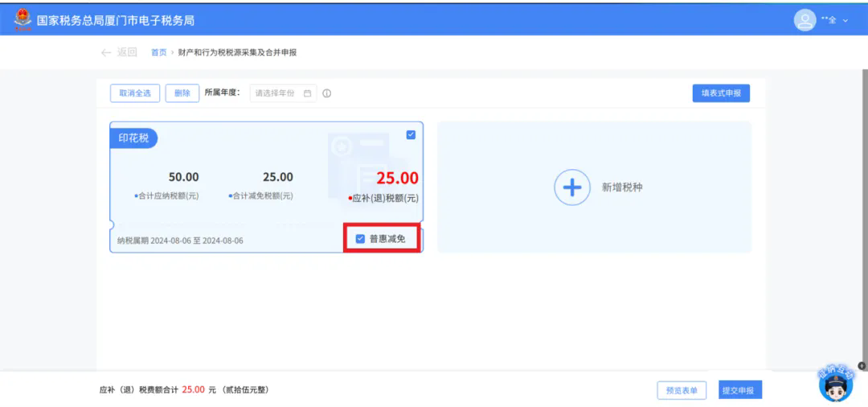Expand the user account dropdown chevron
The height and width of the screenshot is (407, 868).
coord(845,20)
